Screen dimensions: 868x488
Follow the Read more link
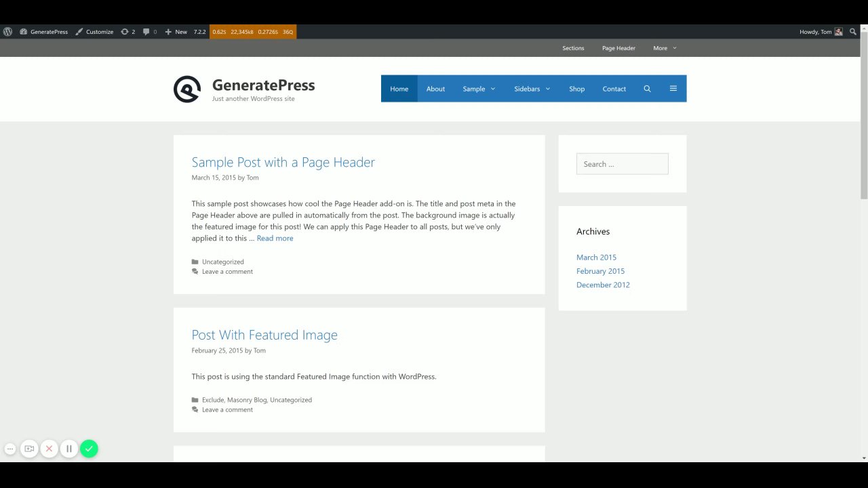click(x=275, y=238)
